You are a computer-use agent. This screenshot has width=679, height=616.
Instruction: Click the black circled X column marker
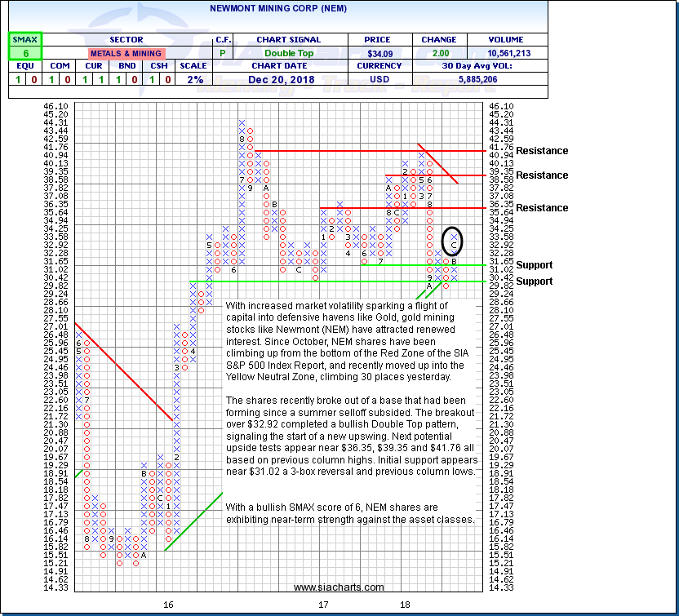coord(454,241)
